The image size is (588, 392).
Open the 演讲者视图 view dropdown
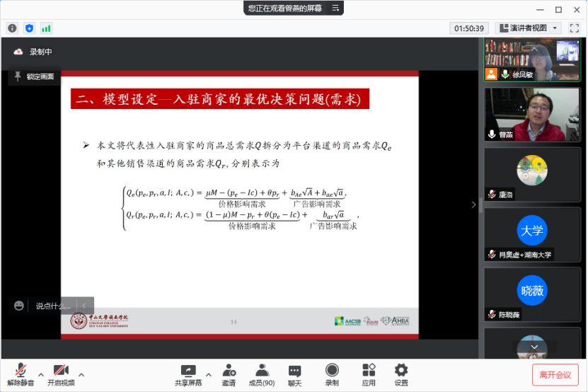pos(529,28)
